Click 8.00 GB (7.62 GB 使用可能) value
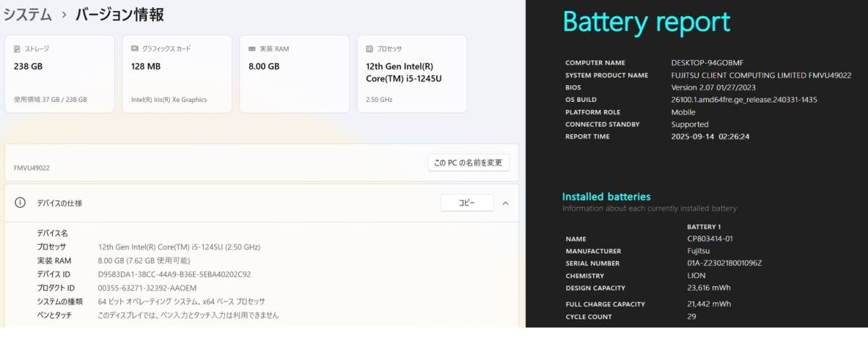The image size is (868, 339). tap(142, 261)
